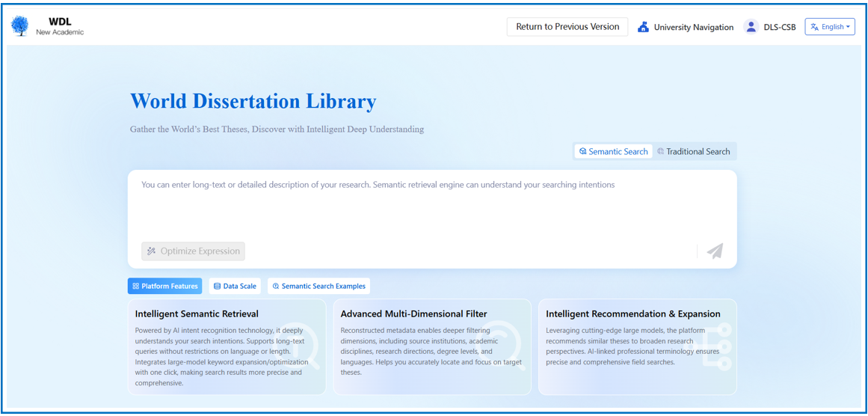Switch to Traditional Search mode
This screenshot has height=416, width=868.
[x=694, y=152]
